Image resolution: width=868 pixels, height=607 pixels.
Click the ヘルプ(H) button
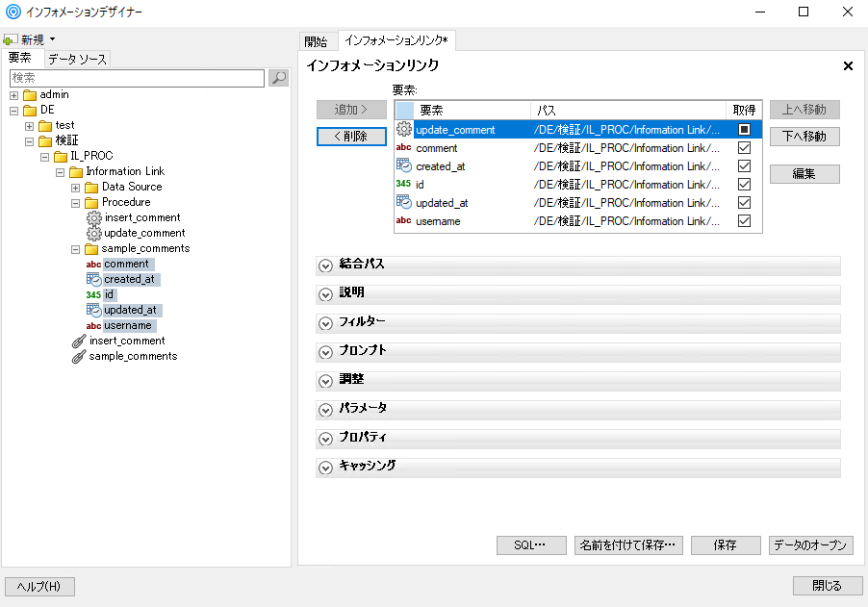coord(39,586)
